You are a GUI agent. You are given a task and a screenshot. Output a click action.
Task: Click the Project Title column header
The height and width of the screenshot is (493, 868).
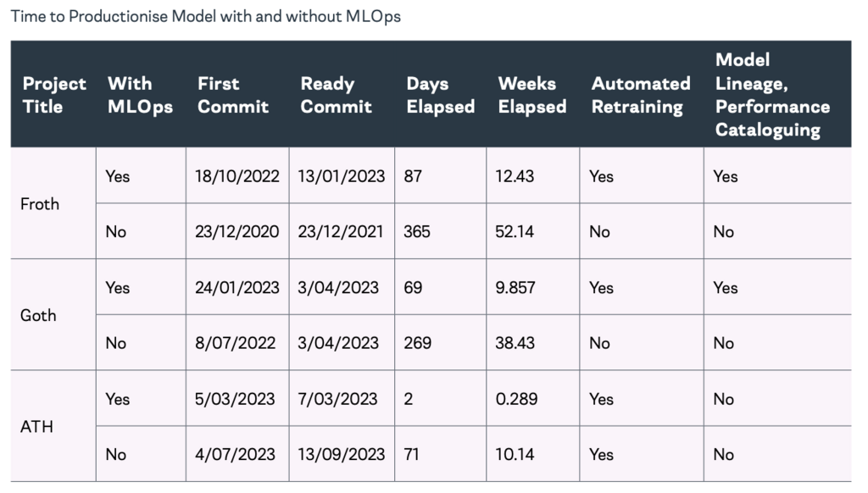click(x=53, y=95)
